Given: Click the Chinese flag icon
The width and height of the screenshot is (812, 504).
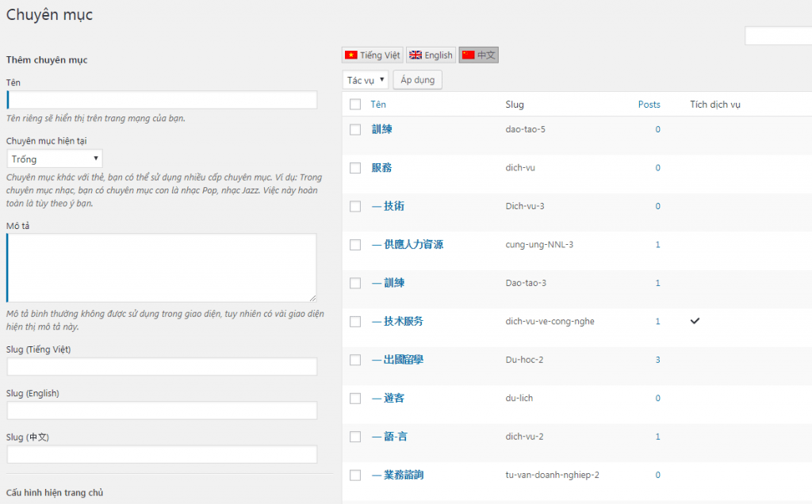Looking at the screenshot, I should click(x=468, y=55).
